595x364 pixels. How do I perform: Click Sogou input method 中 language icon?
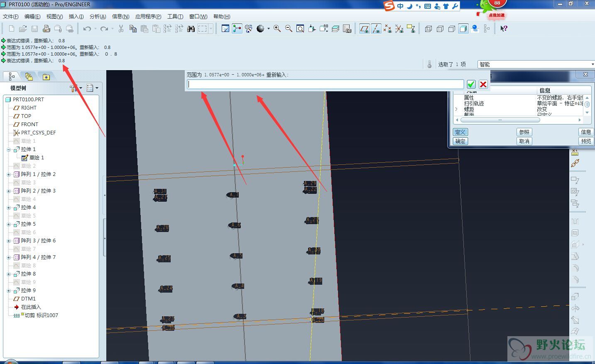point(400,6)
